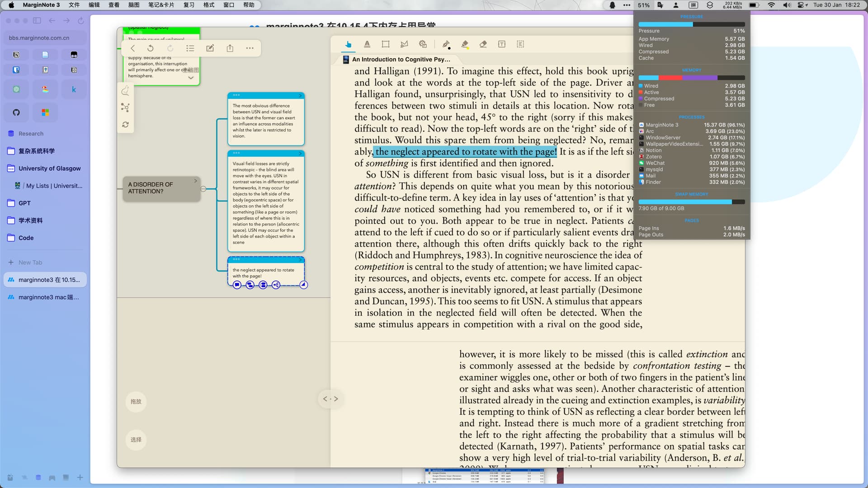
Task: Reload the page in Arc
Action: tap(81, 21)
